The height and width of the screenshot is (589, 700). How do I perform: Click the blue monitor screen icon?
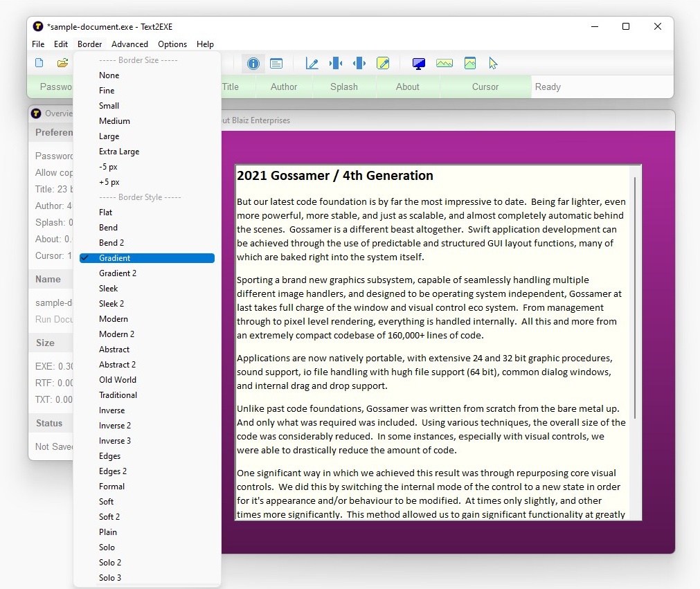click(x=419, y=64)
